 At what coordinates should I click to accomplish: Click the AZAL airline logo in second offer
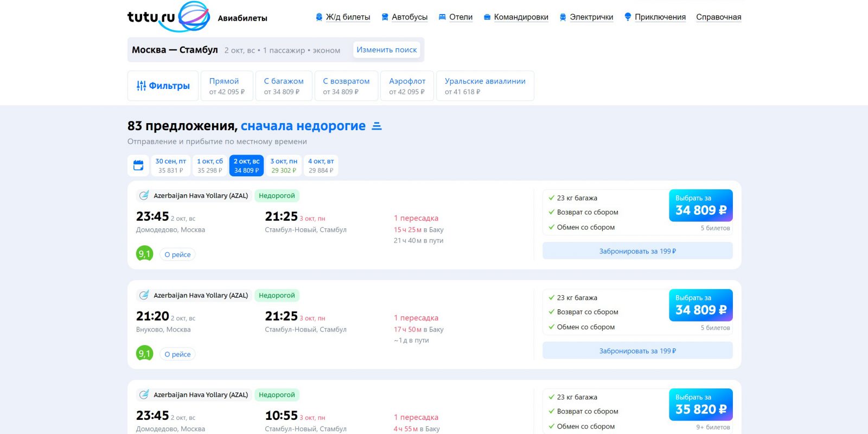coord(144,295)
